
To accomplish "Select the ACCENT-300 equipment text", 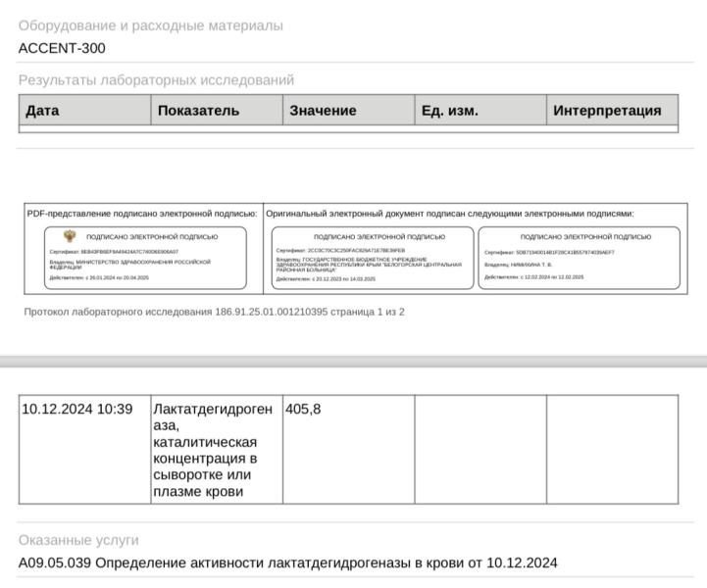I will coord(62,48).
